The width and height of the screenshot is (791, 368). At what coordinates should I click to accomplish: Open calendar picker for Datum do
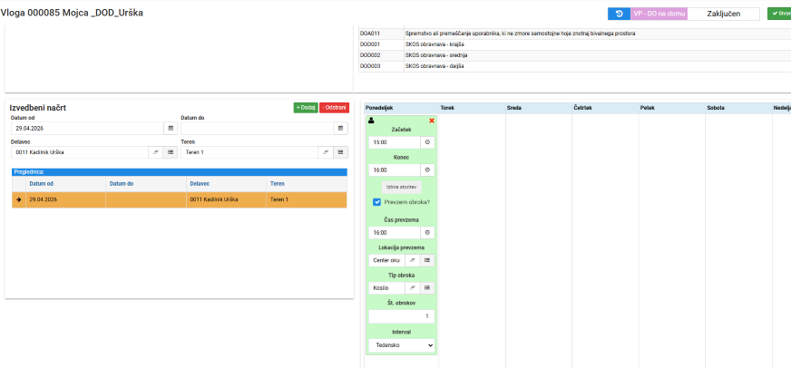341,128
